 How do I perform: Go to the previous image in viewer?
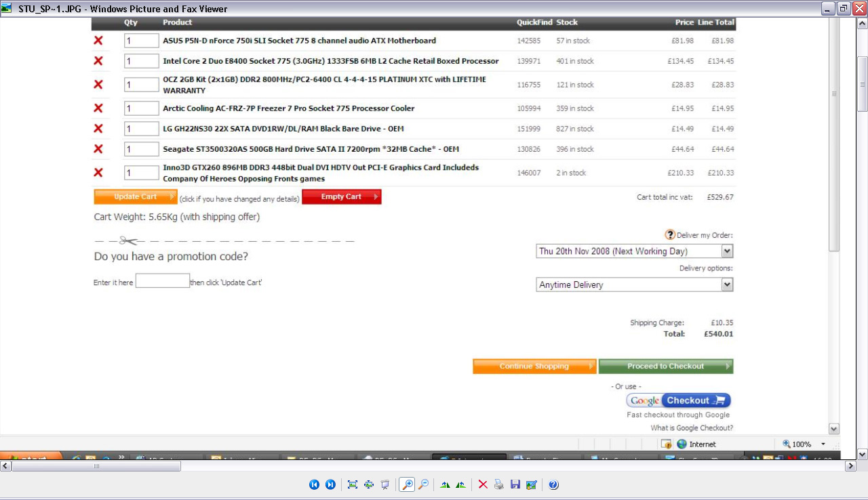pos(314,484)
